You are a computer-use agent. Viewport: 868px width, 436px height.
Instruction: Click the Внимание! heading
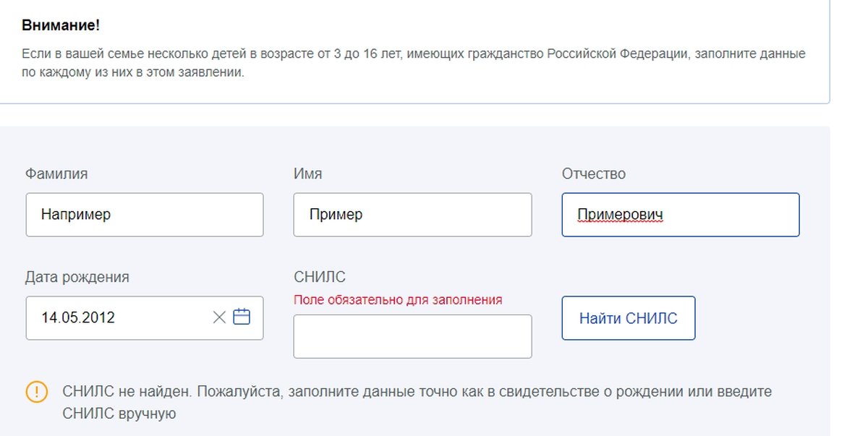click(61, 25)
